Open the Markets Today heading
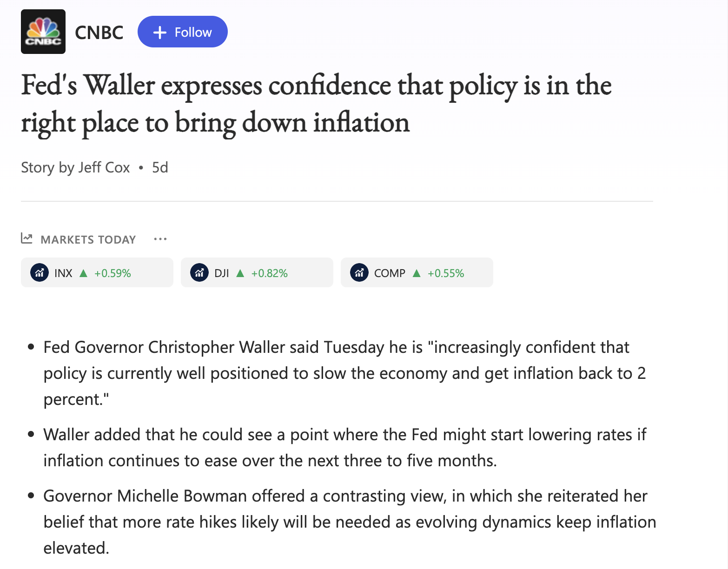This screenshot has height=569, width=728. [88, 239]
